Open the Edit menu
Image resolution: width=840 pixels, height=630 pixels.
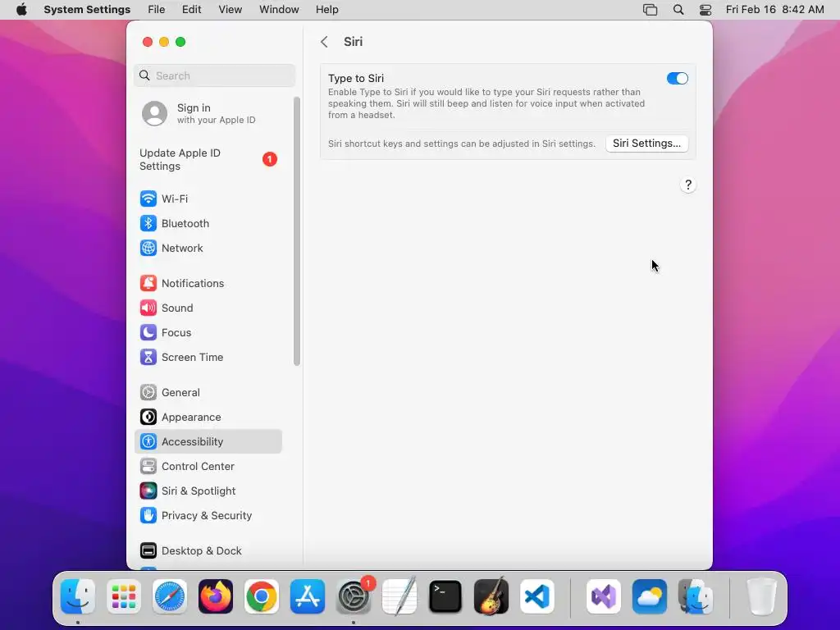191,10
